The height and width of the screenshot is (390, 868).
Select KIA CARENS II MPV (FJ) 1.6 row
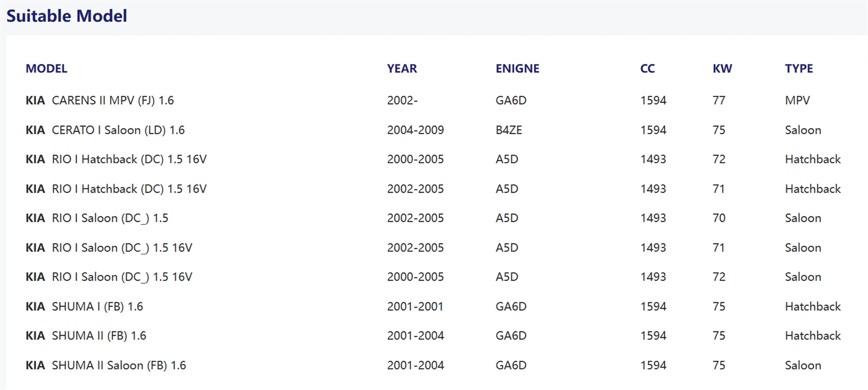coord(100,100)
